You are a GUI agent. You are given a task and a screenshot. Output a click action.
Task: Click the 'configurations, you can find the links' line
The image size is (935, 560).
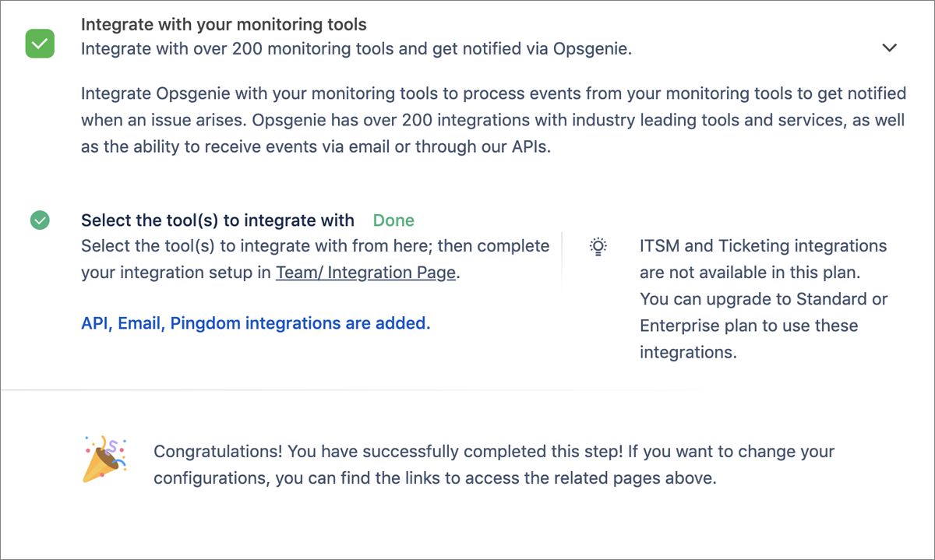[x=435, y=478]
